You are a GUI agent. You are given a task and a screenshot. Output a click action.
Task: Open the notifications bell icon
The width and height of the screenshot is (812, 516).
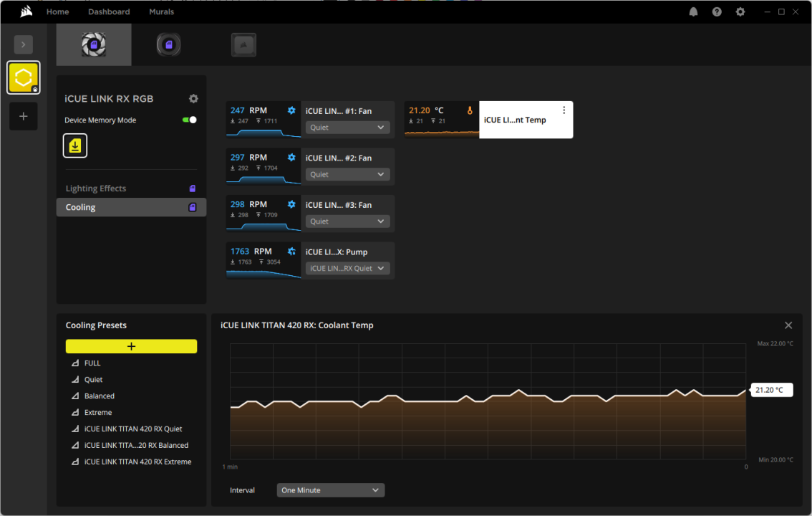(x=693, y=11)
